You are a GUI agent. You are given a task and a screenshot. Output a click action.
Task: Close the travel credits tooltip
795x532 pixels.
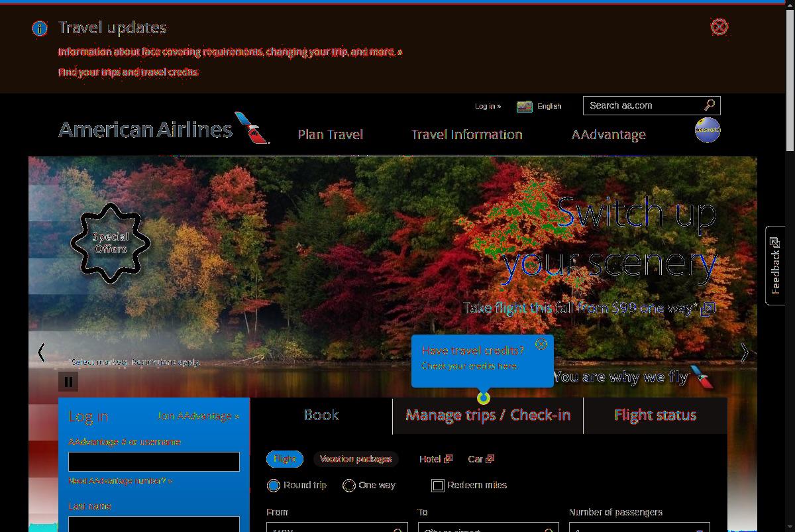pyautogui.click(x=541, y=344)
